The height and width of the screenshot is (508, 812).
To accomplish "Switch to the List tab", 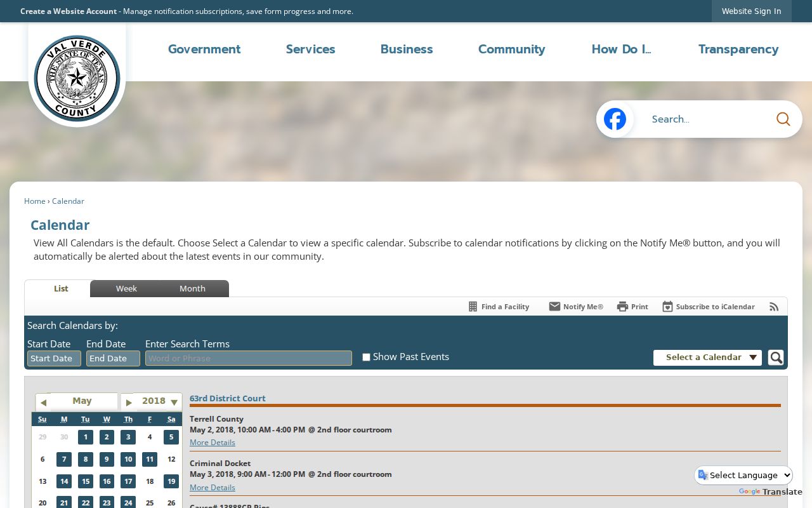I will pyautogui.click(x=61, y=288).
